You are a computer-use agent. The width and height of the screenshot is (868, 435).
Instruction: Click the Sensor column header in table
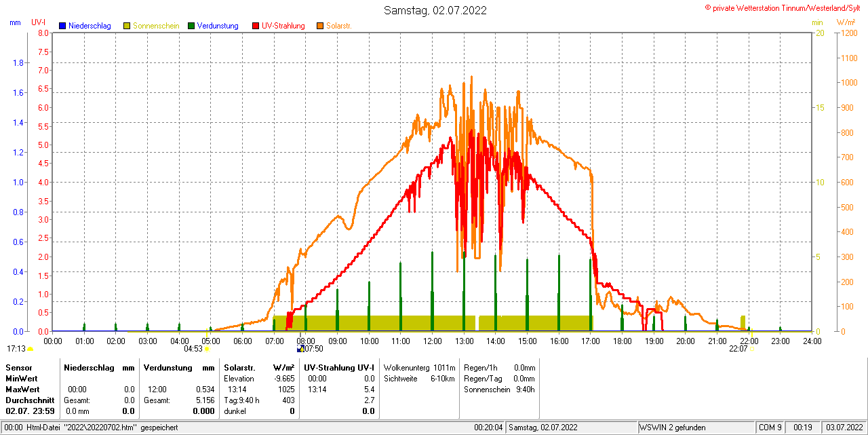[18, 367]
